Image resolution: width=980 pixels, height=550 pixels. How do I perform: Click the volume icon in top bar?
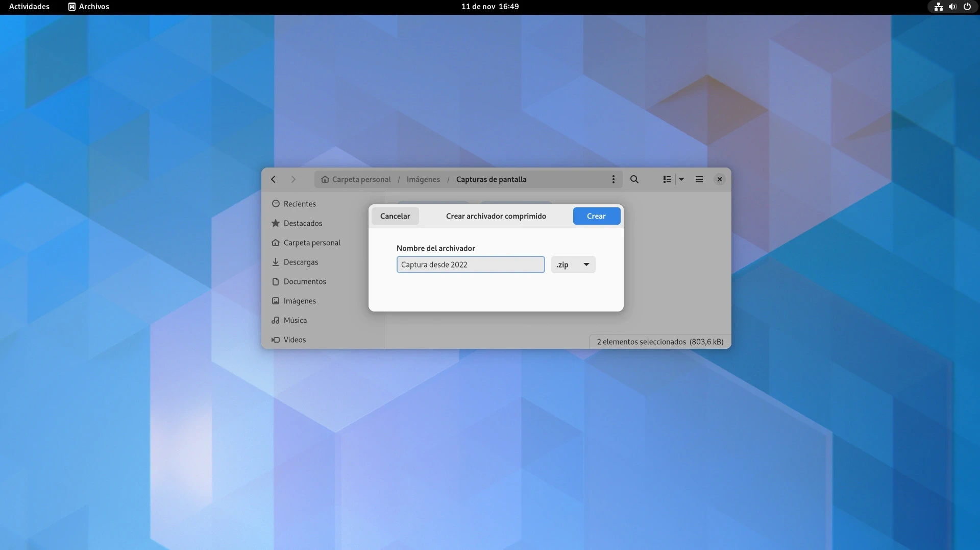tap(952, 7)
